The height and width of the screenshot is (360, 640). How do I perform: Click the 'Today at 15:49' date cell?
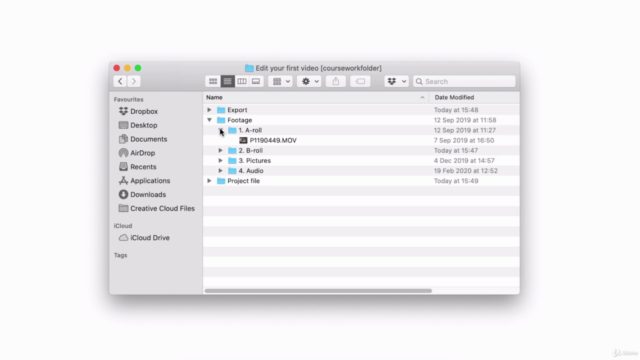coord(456,181)
